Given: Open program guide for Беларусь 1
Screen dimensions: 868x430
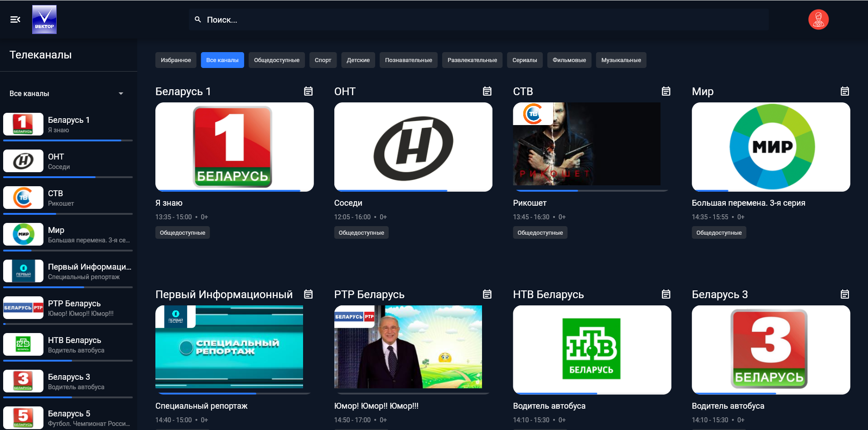Looking at the screenshot, I should click(x=308, y=91).
